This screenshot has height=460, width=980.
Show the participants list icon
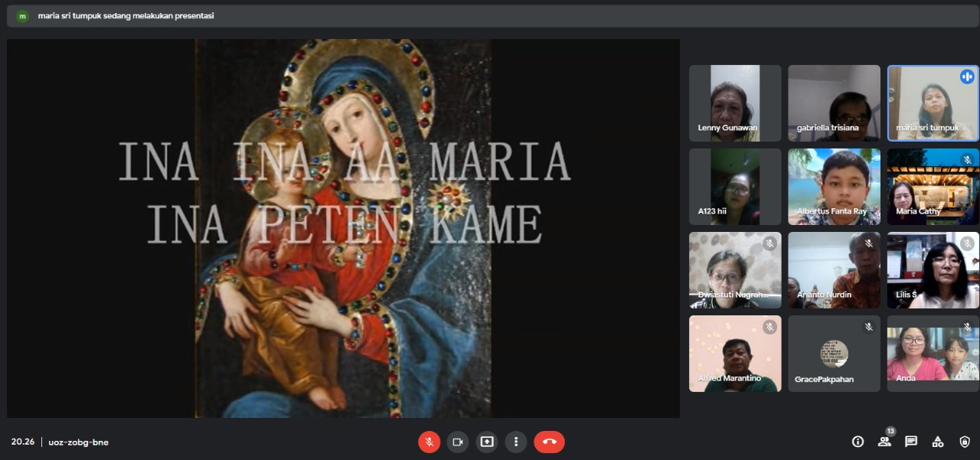point(884,442)
